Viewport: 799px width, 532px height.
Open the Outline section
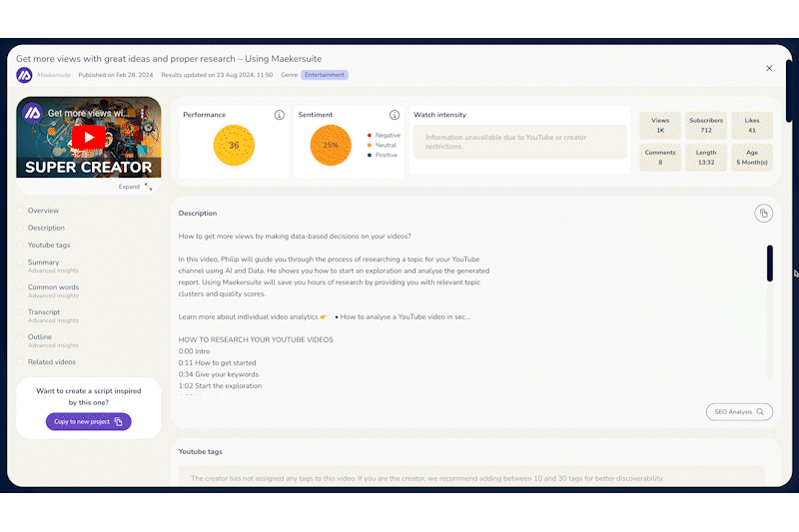tap(53, 340)
